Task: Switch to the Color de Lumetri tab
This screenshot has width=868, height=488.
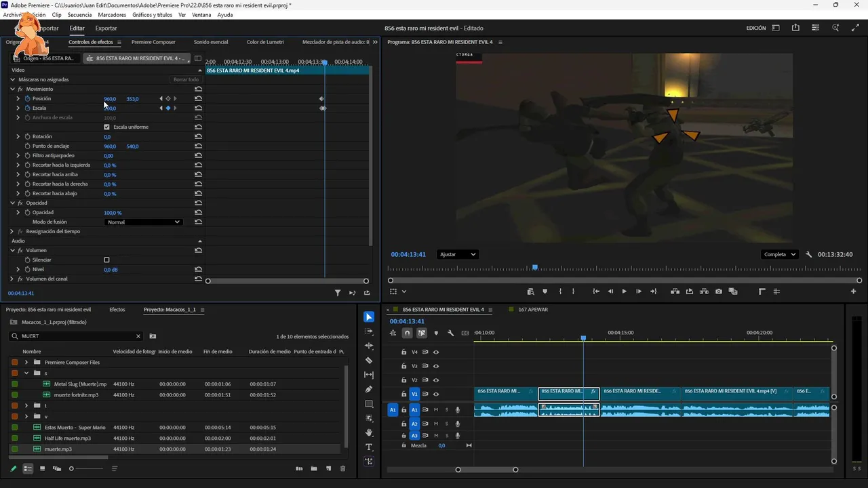Action: [265, 42]
